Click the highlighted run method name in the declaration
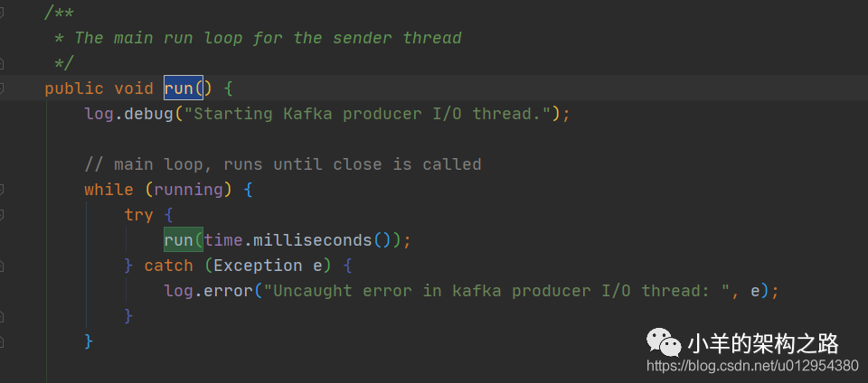This screenshot has width=868, height=383. (178, 89)
